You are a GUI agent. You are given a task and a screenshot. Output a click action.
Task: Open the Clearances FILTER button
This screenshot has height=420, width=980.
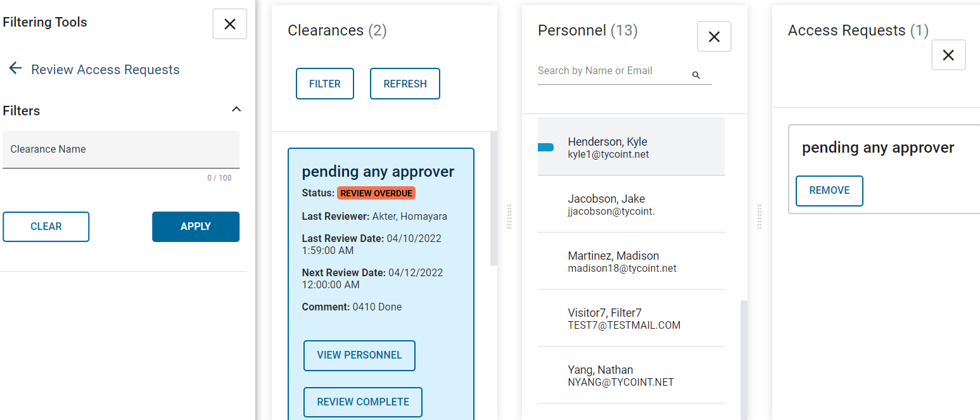tap(325, 84)
